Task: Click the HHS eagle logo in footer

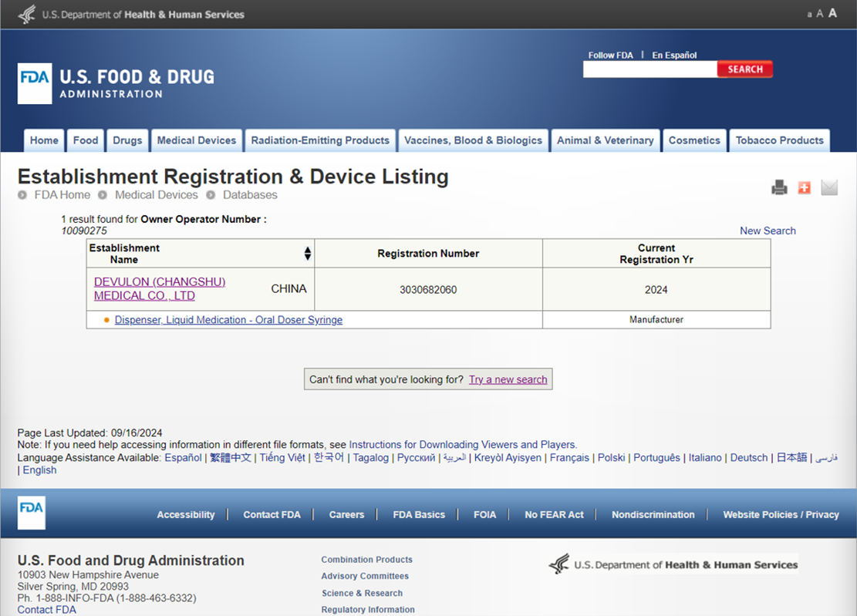Action: coord(558,564)
